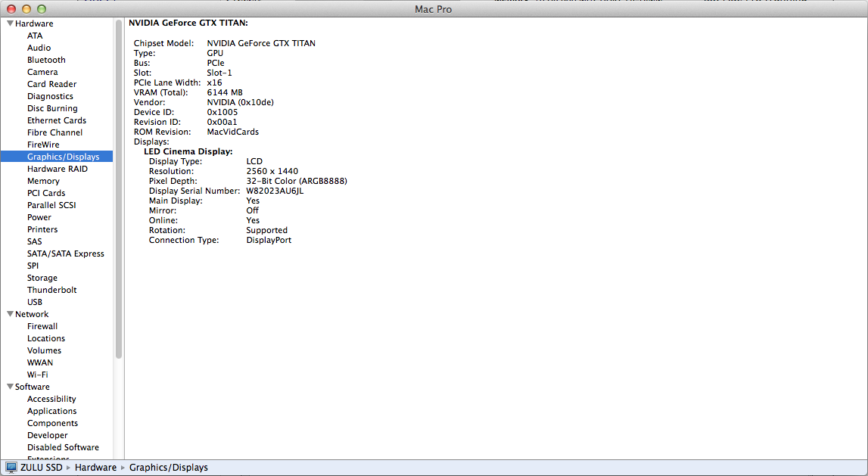The width and height of the screenshot is (868, 476).
Task: Click the Software category label
Action: tap(32, 387)
